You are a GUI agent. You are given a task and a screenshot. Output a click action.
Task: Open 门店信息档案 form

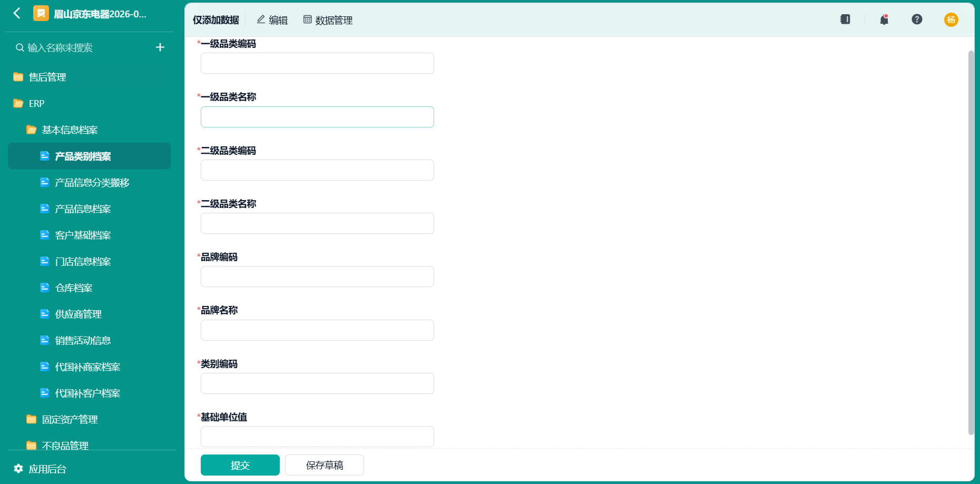(x=89, y=262)
